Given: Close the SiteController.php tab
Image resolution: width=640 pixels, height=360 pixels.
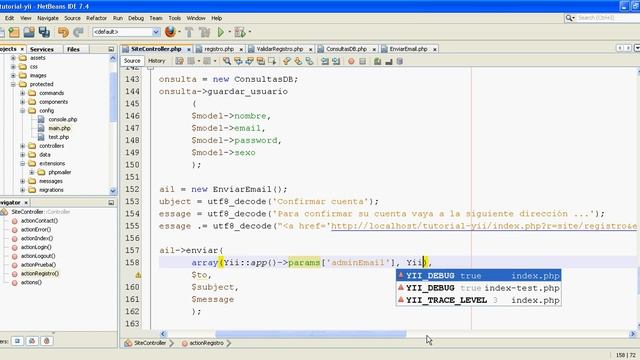Looking at the screenshot, I should 189,49.
